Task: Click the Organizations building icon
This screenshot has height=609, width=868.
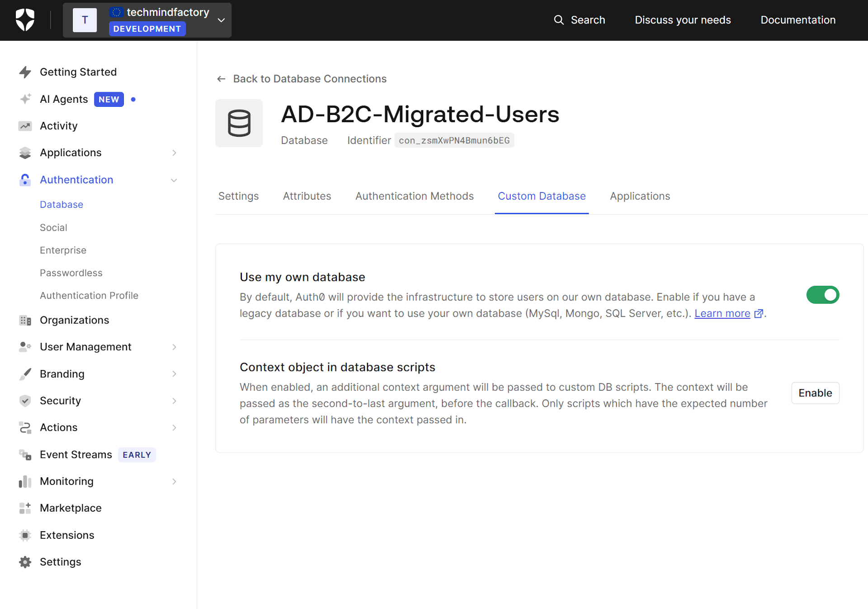Action: click(25, 320)
